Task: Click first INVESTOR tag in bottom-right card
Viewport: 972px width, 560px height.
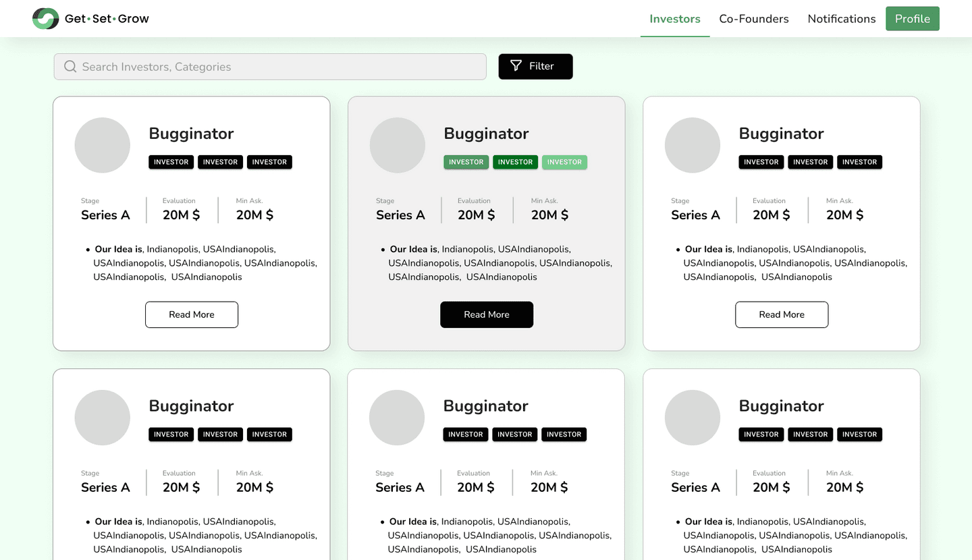Action: tap(761, 435)
